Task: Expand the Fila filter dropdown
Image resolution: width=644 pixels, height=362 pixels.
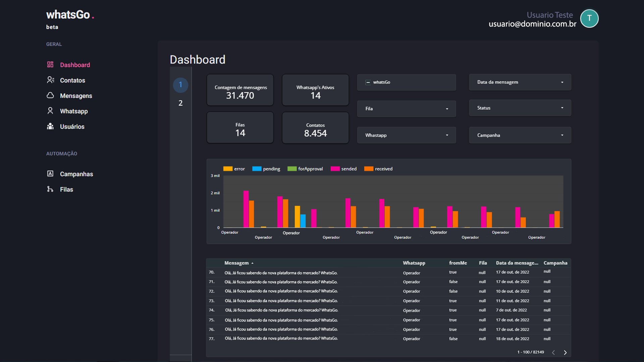Action: [407, 109]
